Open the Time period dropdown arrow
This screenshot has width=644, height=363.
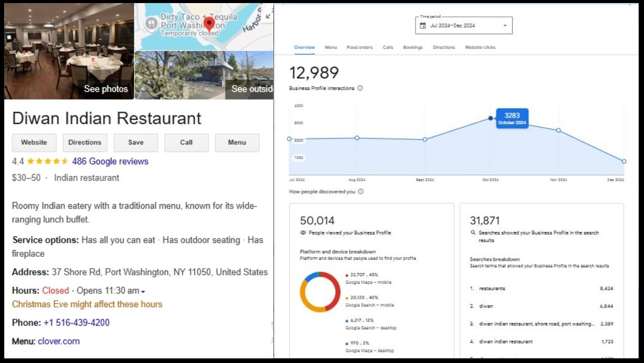click(x=505, y=26)
